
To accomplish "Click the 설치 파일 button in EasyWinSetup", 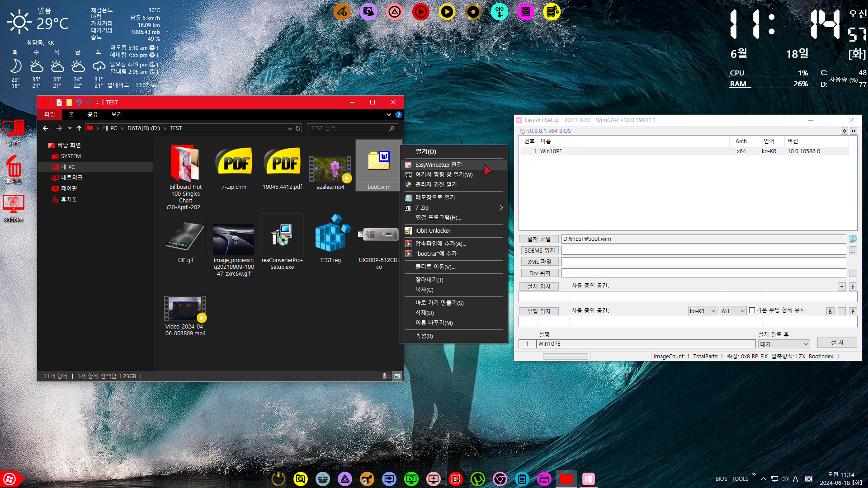I will pos(539,239).
